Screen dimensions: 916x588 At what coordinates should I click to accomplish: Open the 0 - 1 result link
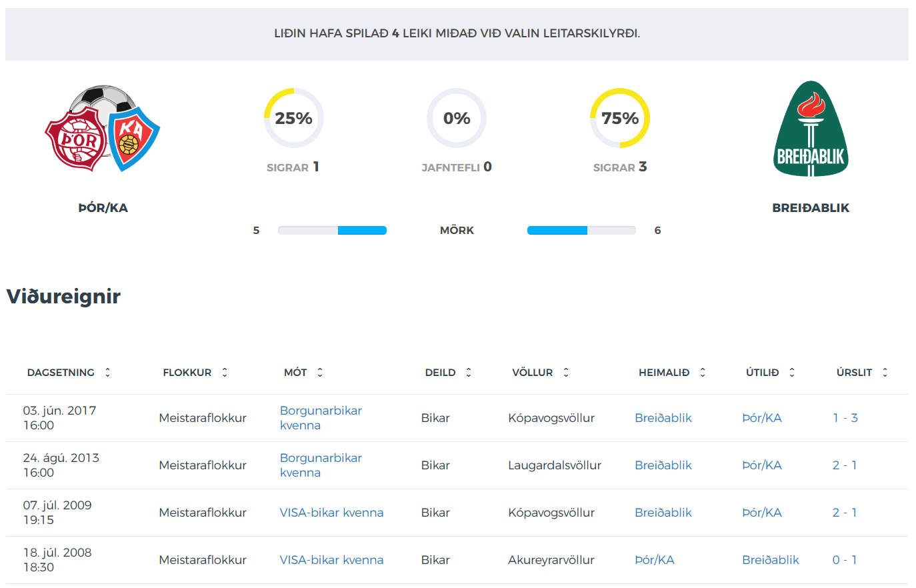845,560
